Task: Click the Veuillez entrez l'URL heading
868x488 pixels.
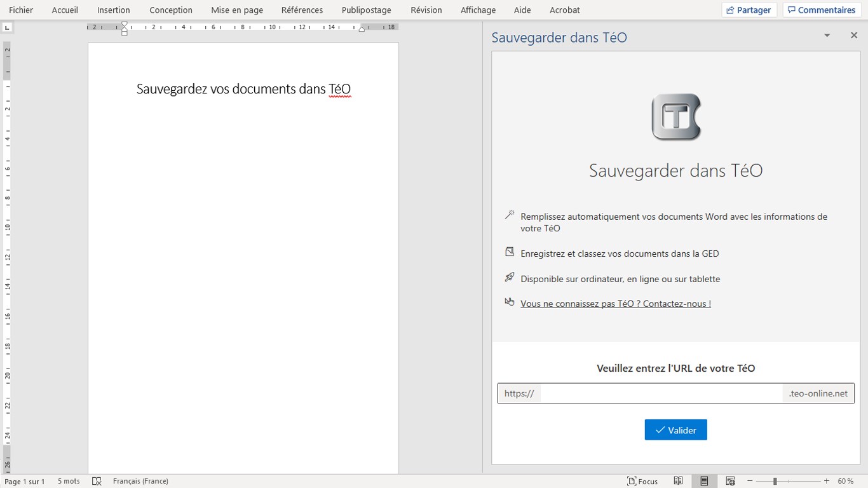Action: pyautogui.click(x=675, y=369)
